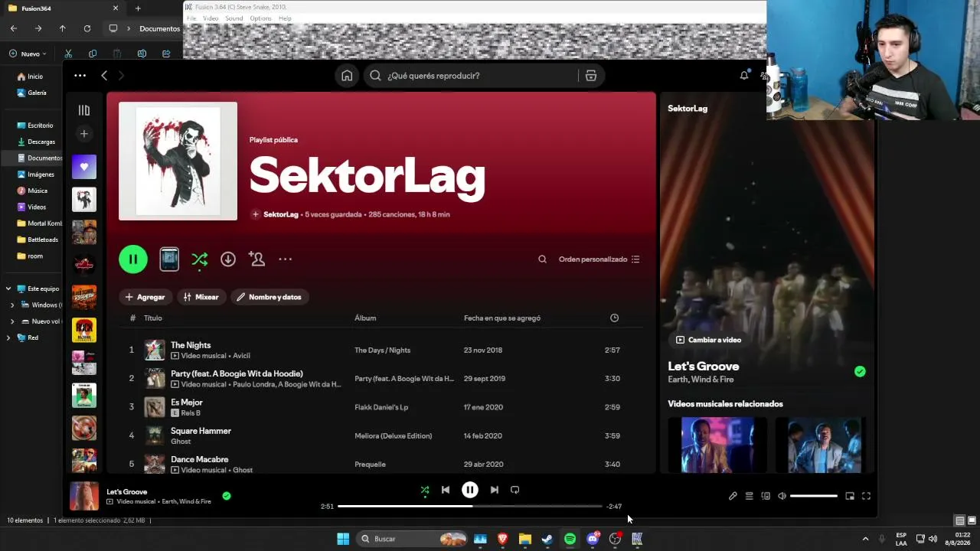Click the Cut scissors icon in File Explorer
This screenshot has height=551, width=980.
pyautogui.click(x=68, y=54)
